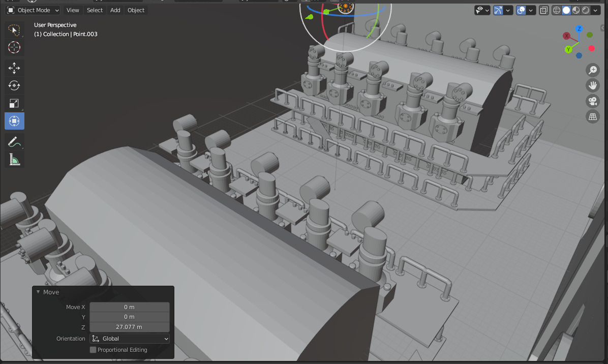
Task: Open overlays options dropdown arrow
Action: click(531, 11)
